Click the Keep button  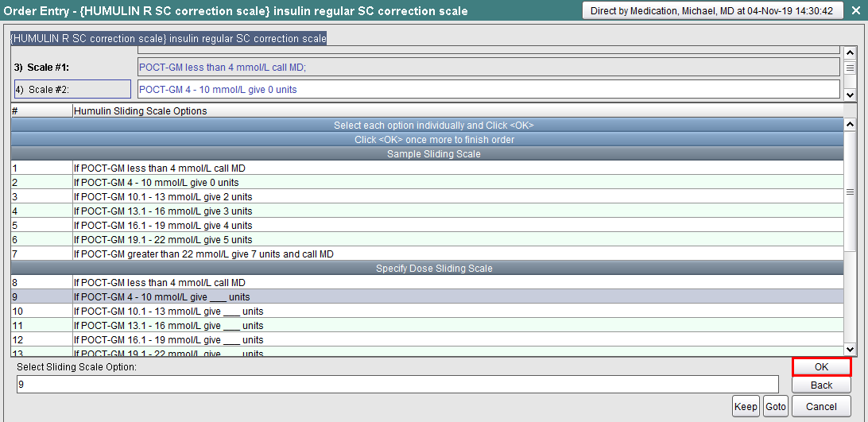[x=746, y=406]
